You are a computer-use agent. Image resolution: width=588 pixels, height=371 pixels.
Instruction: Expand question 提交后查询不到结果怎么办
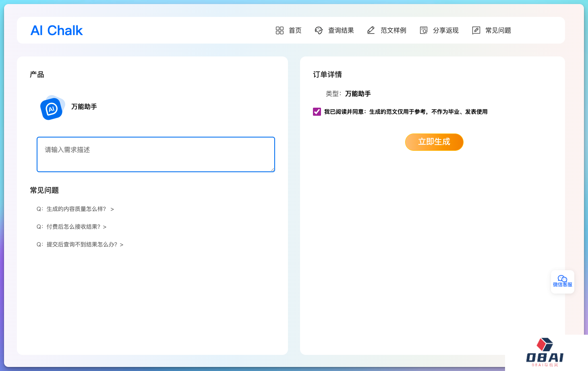[80, 244]
